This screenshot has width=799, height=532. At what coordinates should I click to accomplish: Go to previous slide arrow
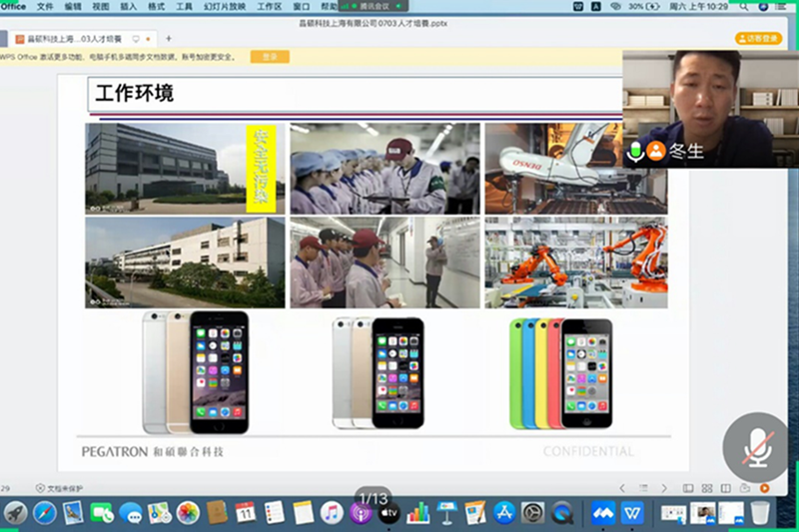(x=622, y=488)
